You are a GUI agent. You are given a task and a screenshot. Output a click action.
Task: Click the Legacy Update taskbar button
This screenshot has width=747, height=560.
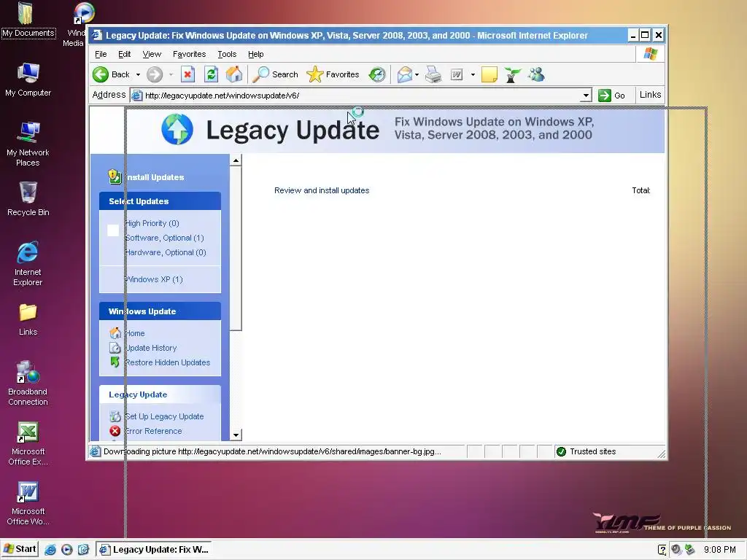[x=153, y=550]
